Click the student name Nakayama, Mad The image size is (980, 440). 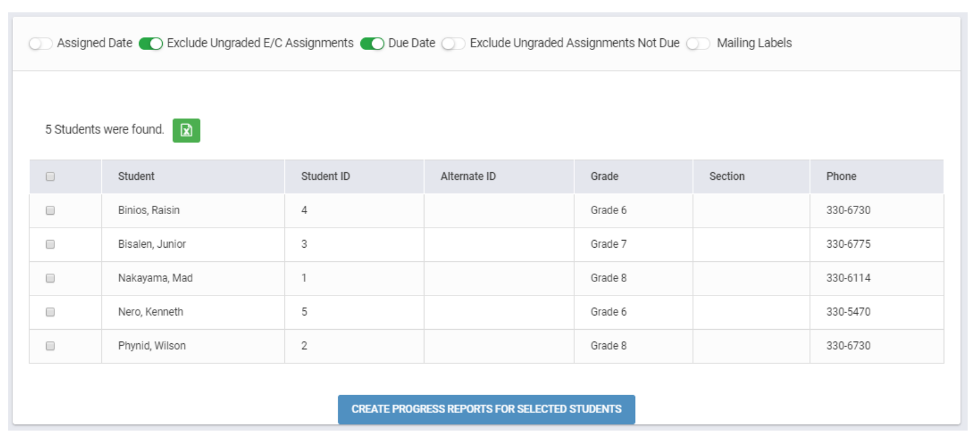click(155, 278)
